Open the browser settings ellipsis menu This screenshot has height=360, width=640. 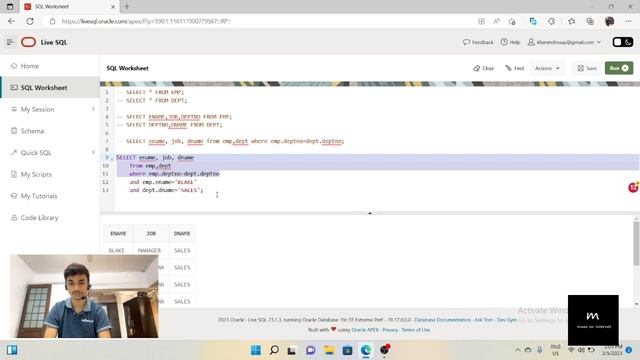[x=628, y=21]
